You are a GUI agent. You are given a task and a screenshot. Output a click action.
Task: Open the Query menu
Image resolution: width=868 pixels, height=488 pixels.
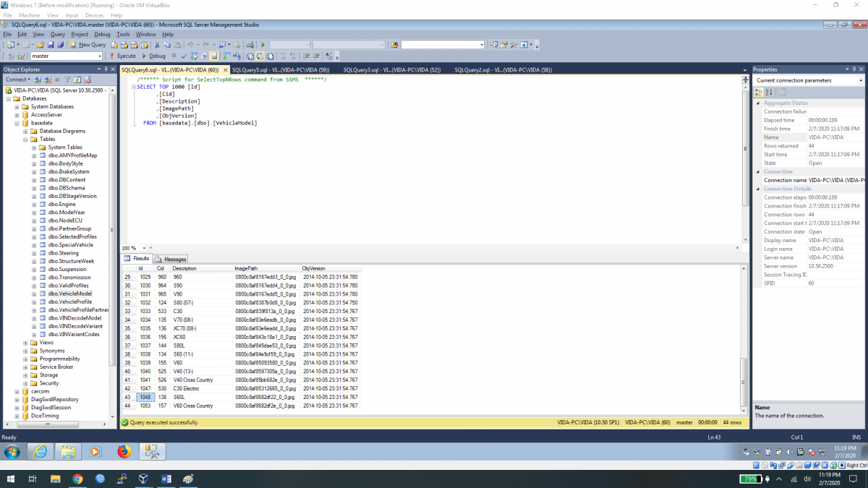point(57,34)
